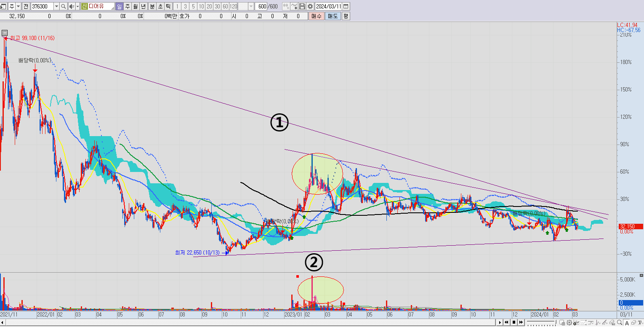Choose the 3 interval button
Image resolution: width=644 pixels, height=327 pixels.
(x=185, y=6)
